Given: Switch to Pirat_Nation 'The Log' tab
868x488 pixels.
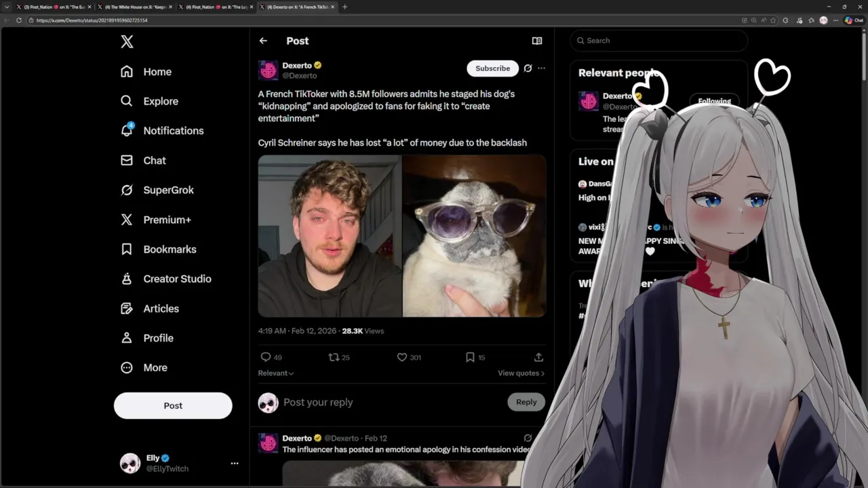Looking at the screenshot, I should pyautogui.click(x=216, y=7).
